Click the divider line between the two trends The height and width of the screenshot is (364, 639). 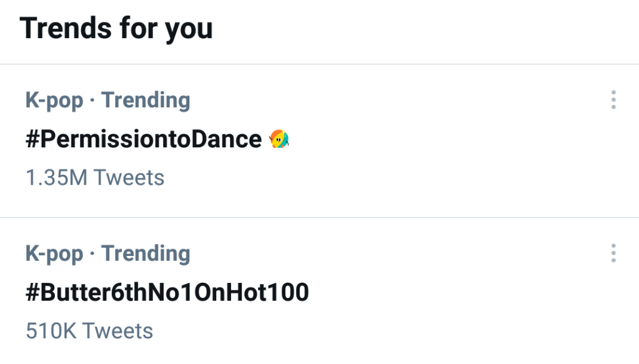point(319,218)
